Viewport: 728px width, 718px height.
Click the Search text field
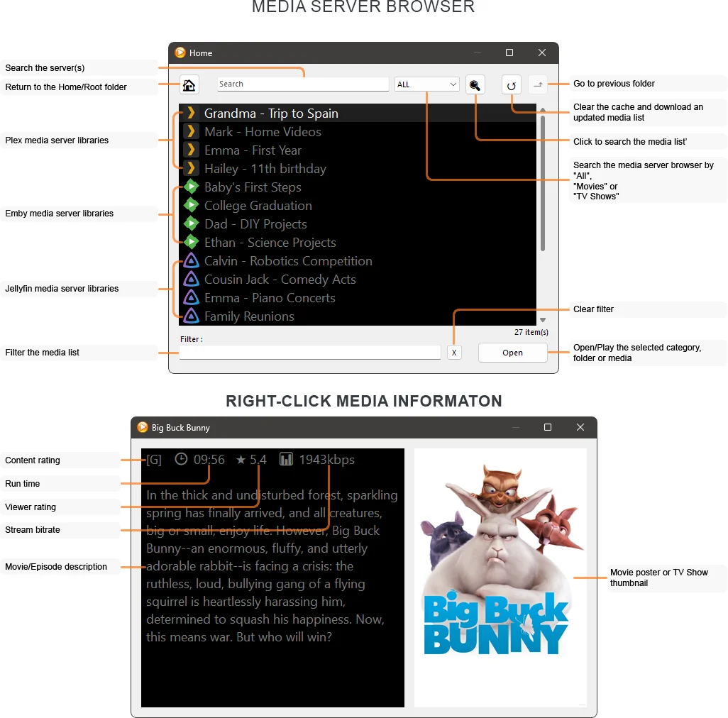coord(303,84)
